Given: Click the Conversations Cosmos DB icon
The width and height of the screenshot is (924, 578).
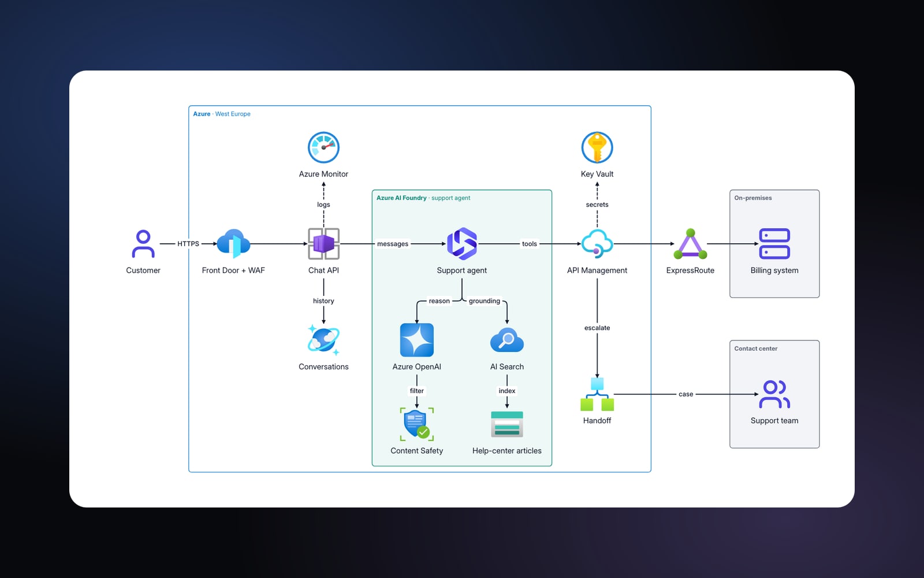Looking at the screenshot, I should click(323, 340).
